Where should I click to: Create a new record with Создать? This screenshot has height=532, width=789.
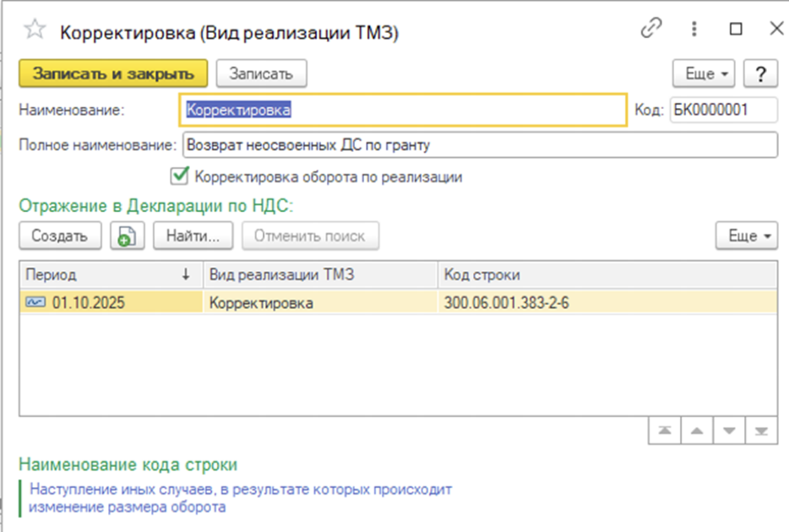click(x=60, y=236)
